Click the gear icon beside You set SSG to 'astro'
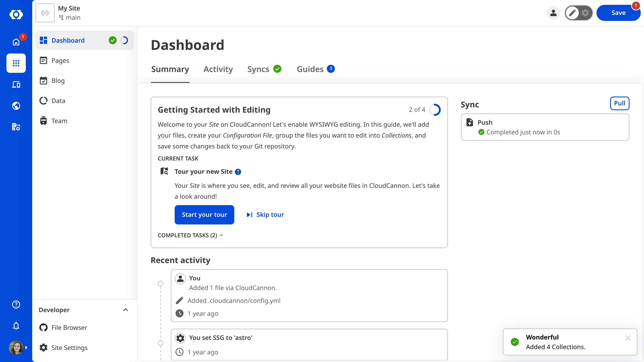This screenshot has height=362, width=644. pos(180,338)
